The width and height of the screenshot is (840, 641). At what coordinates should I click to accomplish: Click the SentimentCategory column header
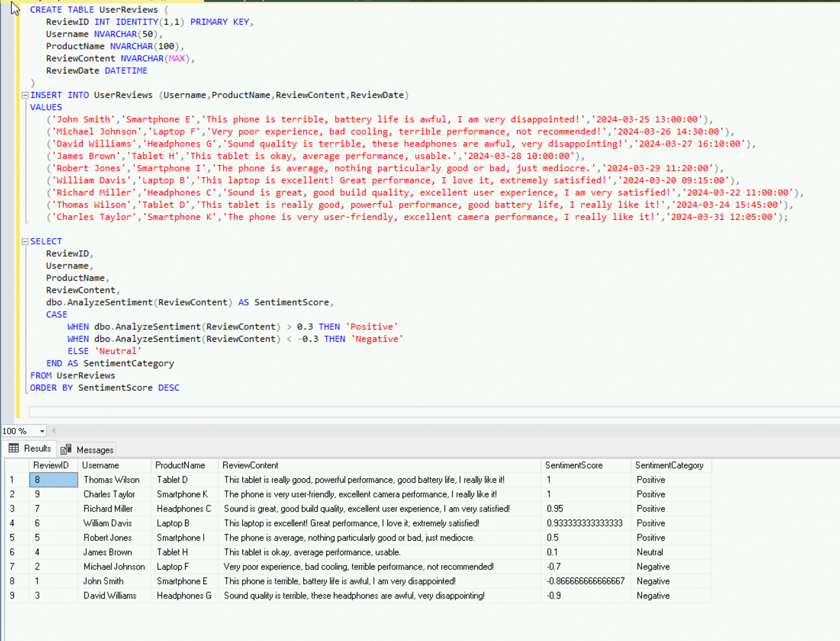click(670, 465)
